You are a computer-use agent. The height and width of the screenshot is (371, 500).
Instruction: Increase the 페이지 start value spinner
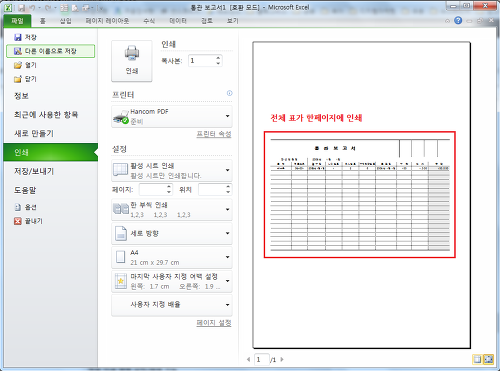click(169, 187)
